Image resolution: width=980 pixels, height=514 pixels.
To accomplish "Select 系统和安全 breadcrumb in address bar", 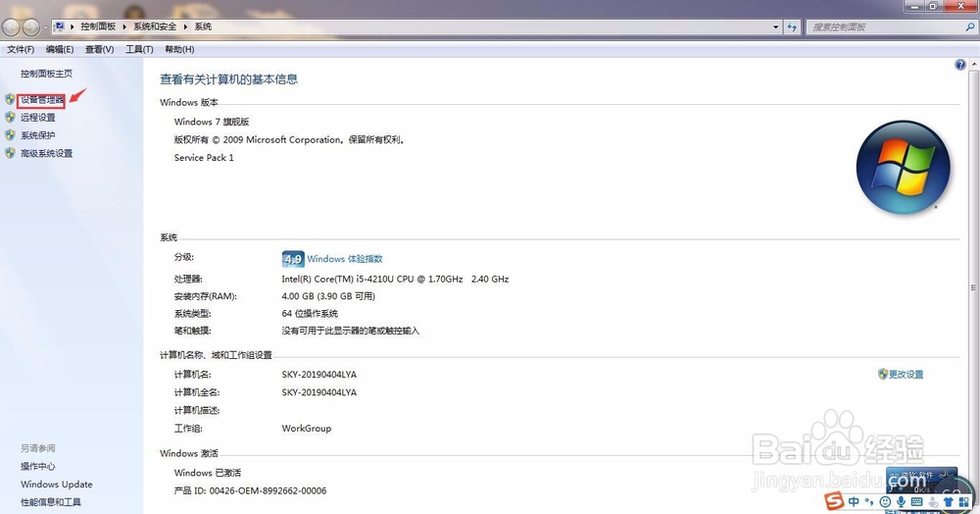I will pyautogui.click(x=155, y=26).
